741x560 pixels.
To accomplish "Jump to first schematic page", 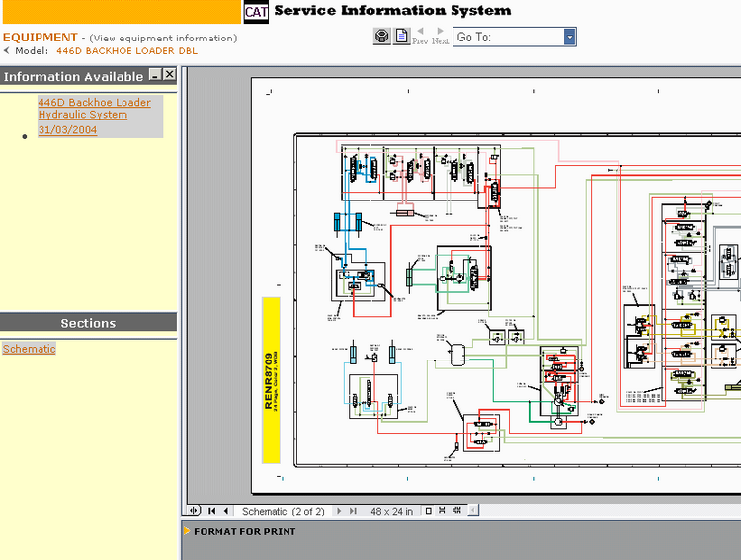I will pos(212,511).
